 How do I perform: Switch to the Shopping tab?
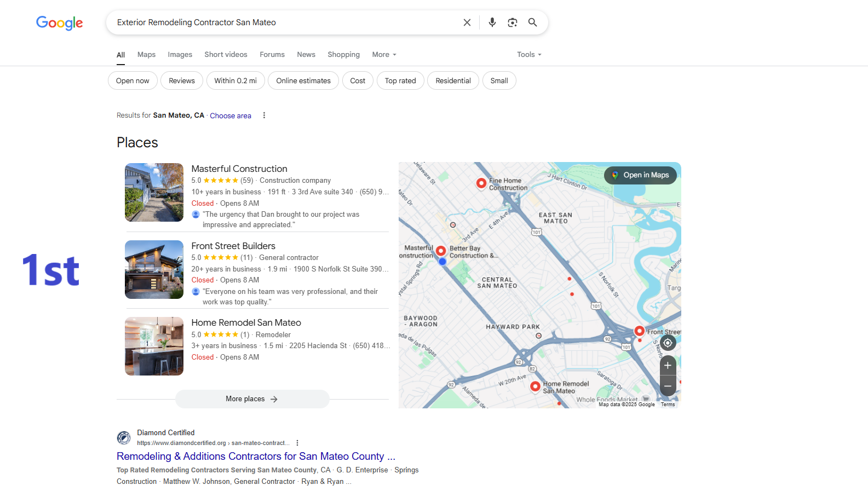[x=343, y=55]
